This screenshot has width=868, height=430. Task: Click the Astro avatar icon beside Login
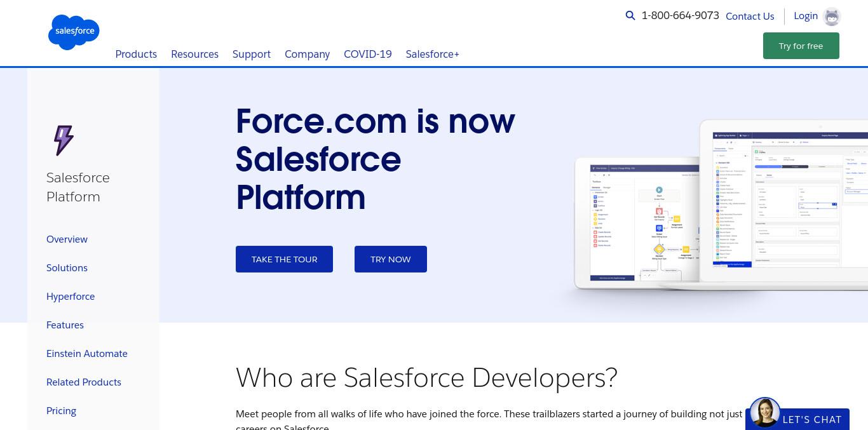tap(832, 17)
